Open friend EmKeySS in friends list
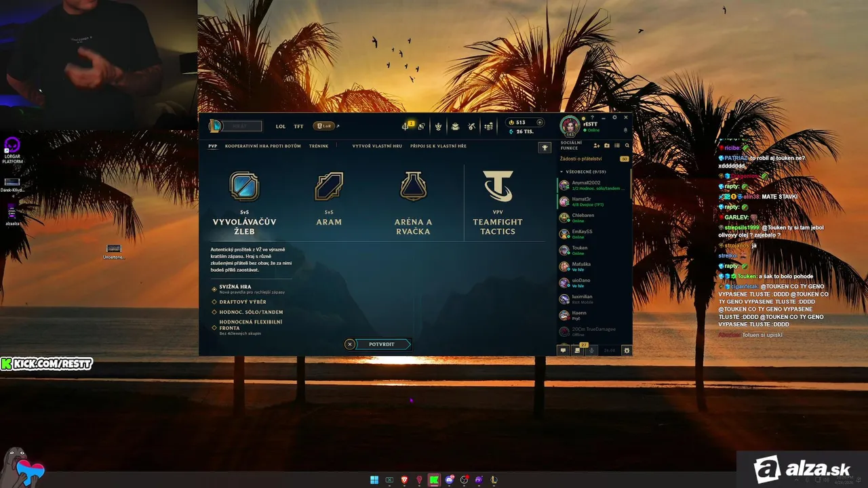The height and width of the screenshot is (488, 868). pos(594,234)
